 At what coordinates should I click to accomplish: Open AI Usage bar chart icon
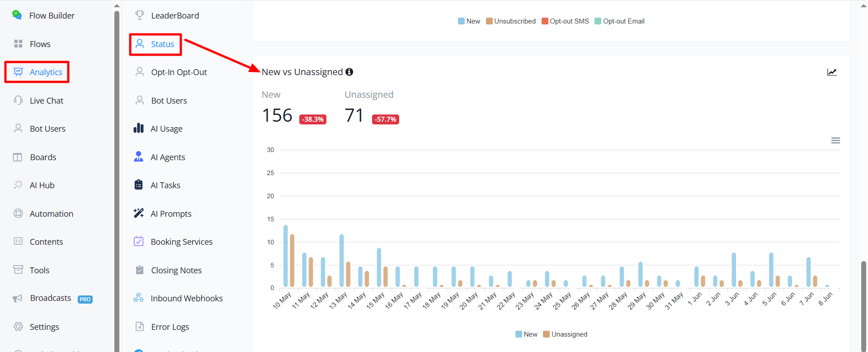point(138,128)
